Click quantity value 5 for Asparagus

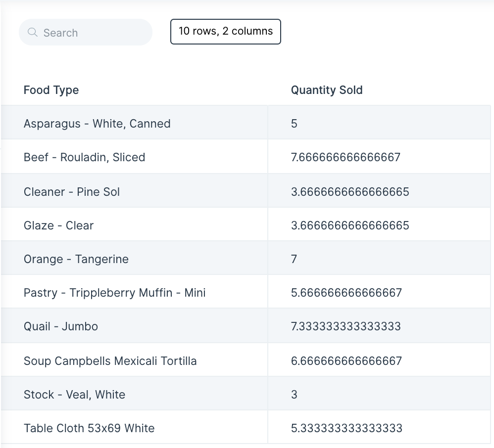pyautogui.click(x=294, y=124)
